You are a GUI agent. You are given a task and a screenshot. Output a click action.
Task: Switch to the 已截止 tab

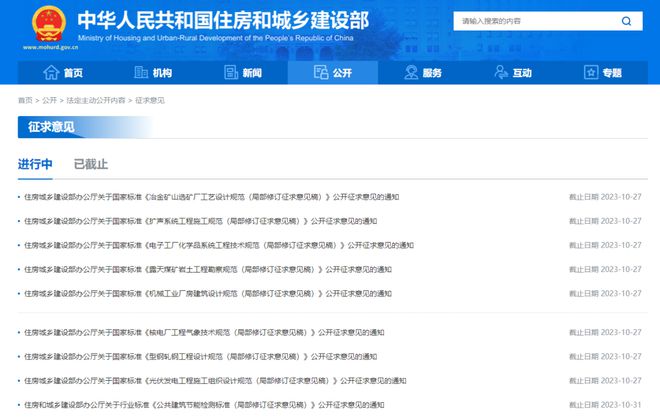(90, 164)
